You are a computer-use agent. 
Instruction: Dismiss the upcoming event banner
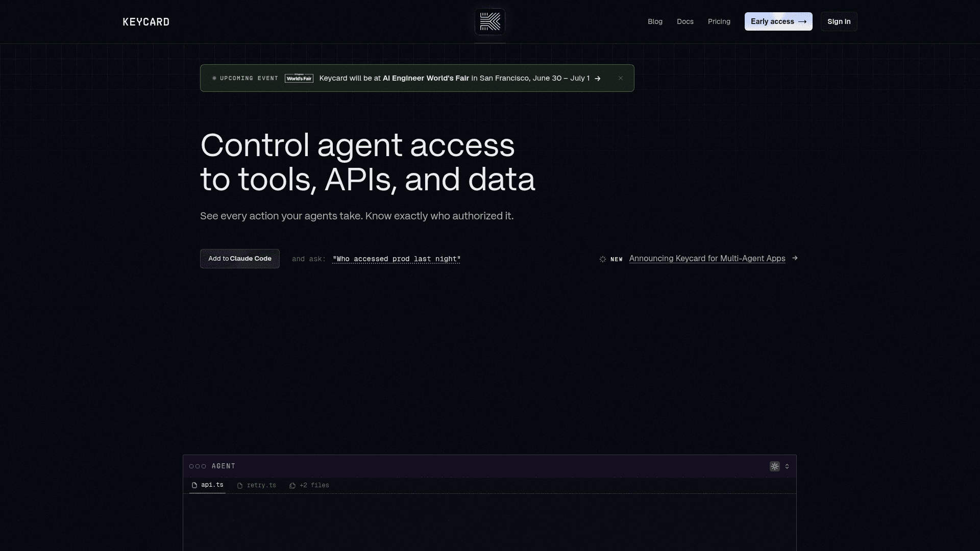pyautogui.click(x=621, y=78)
